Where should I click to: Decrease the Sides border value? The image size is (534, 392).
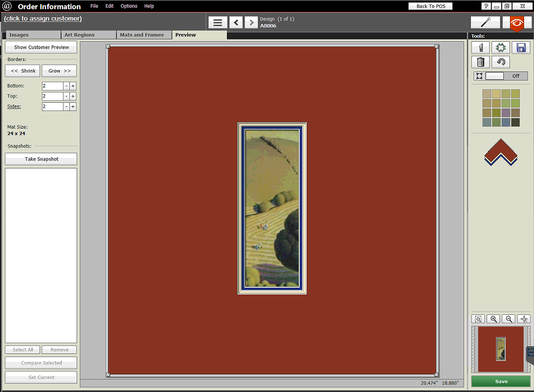click(66, 106)
